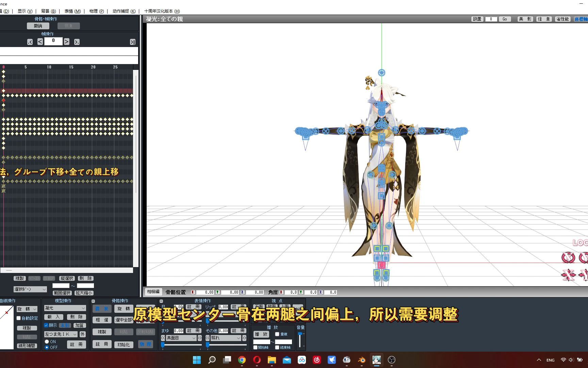Jump to last frame using the >| icon
Viewport: 588px width, 368px height.
pyautogui.click(x=132, y=41)
